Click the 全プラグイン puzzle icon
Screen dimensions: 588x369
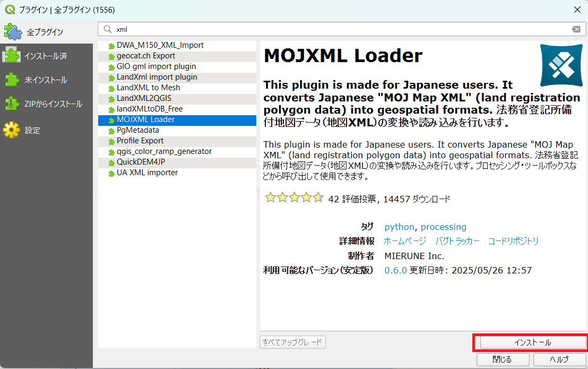tap(13, 32)
